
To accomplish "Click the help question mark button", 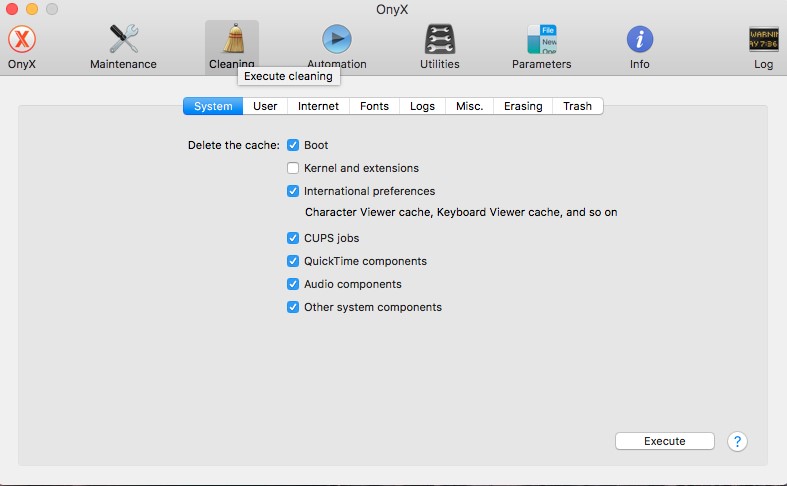I will point(737,441).
